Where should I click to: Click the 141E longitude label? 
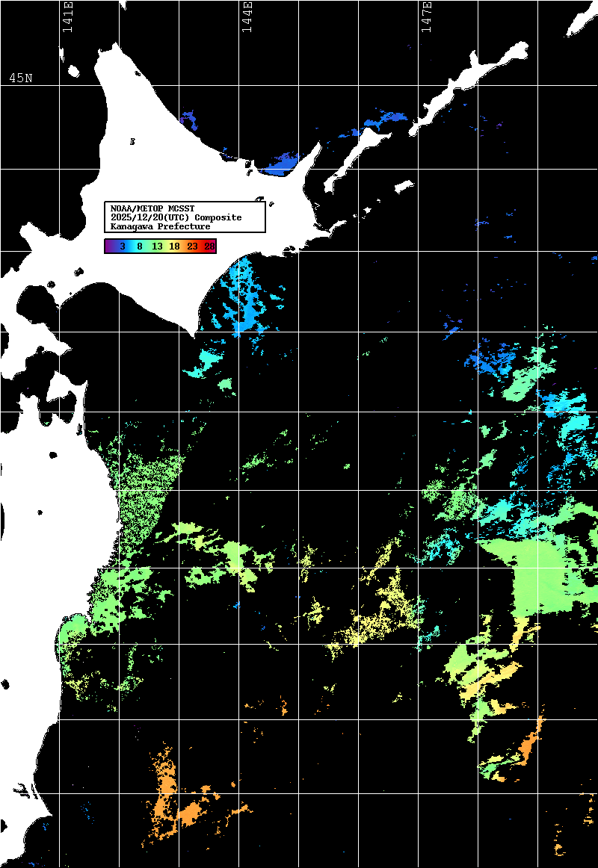(x=68, y=18)
